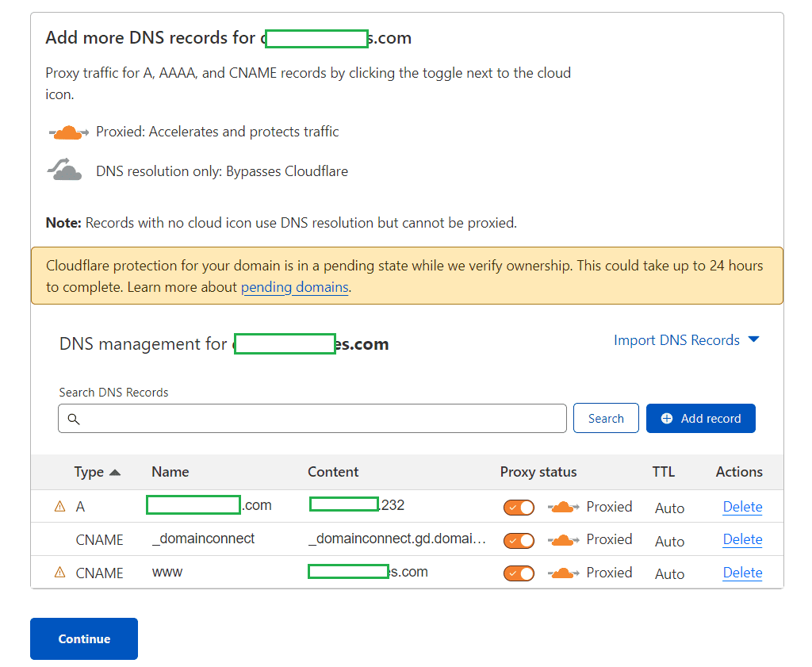Click Proxied label in the A record row
The image size is (812, 667).
coord(609,507)
